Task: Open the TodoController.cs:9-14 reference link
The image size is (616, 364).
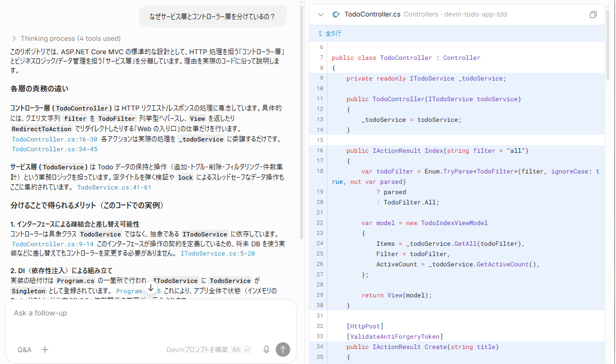Action: coord(53,244)
